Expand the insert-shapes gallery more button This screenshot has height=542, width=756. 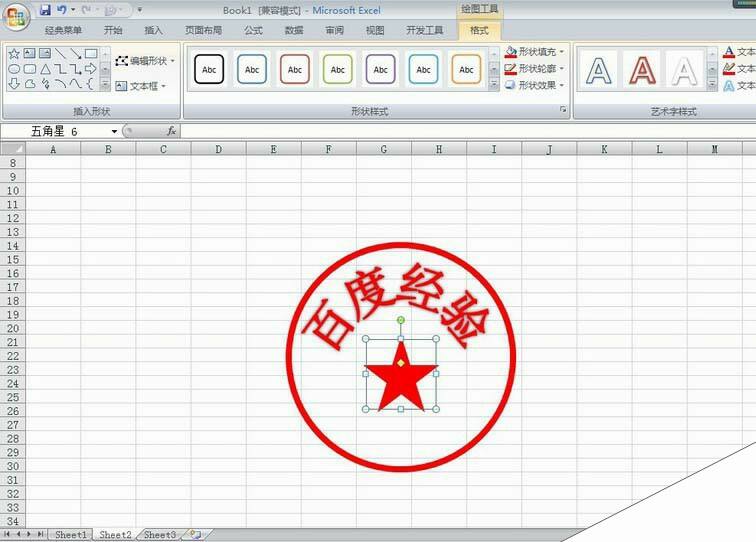tap(105, 85)
